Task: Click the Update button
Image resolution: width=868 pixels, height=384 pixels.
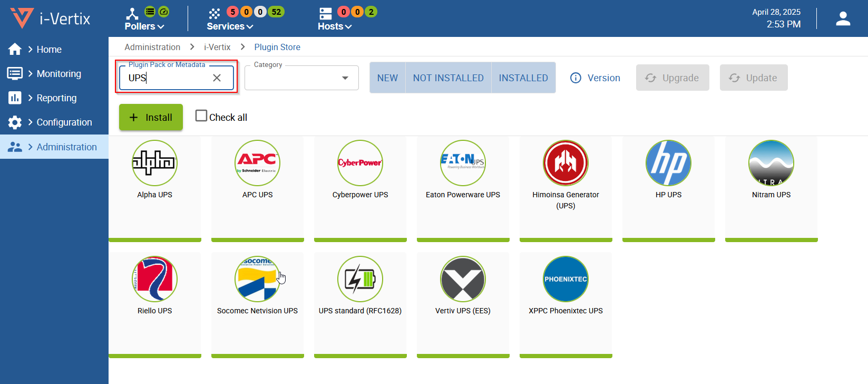Action: [x=754, y=78]
